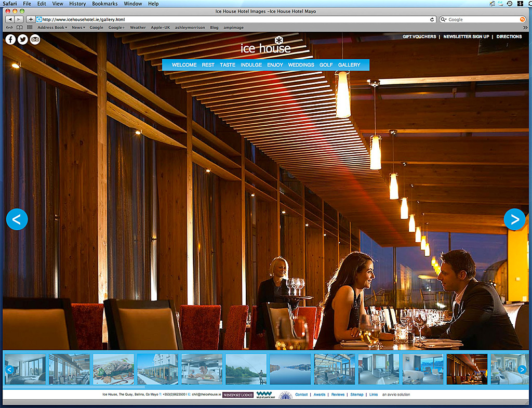This screenshot has width=532, height=408.
Task: Open the TripAdvisor owl icon
Action: pos(35,39)
